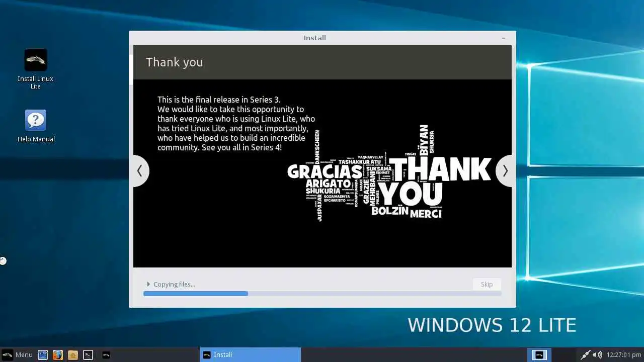The width and height of the screenshot is (644, 362).
Task: Click the Install window title bar text
Action: click(x=315, y=38)
